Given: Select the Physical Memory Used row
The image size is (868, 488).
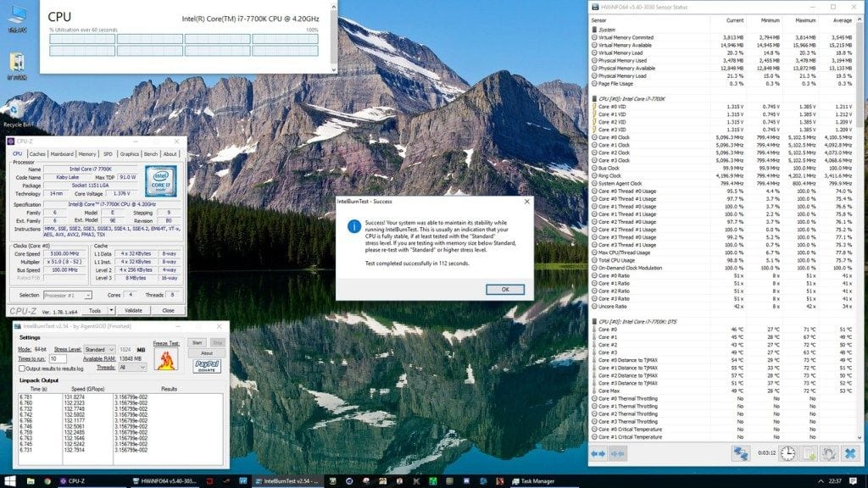Looking at the screenshot, I should tap(722, 60).
